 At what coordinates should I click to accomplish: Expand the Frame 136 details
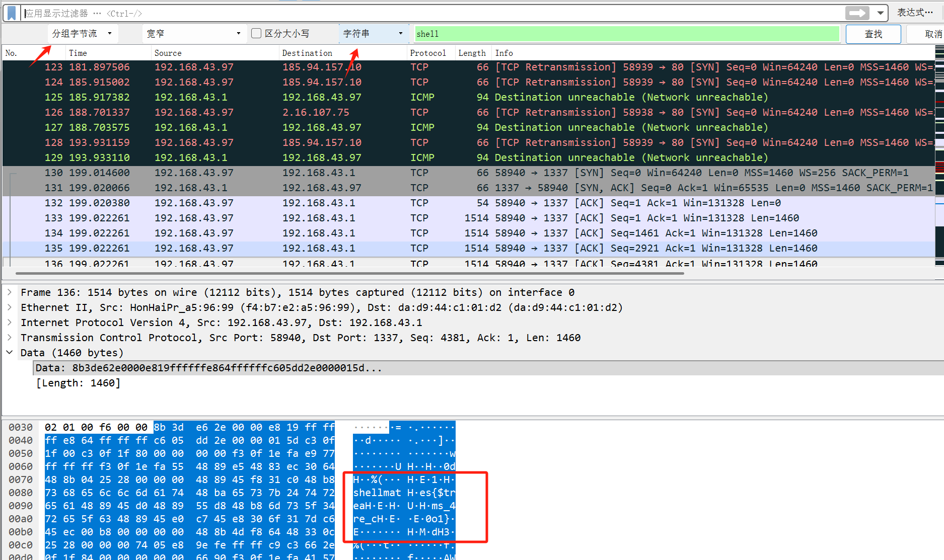[9, 292]
